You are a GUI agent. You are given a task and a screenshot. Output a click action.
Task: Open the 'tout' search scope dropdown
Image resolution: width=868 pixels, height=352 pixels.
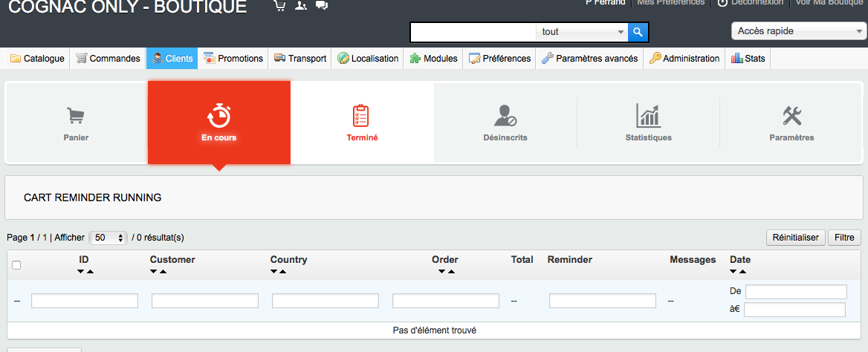583,32
